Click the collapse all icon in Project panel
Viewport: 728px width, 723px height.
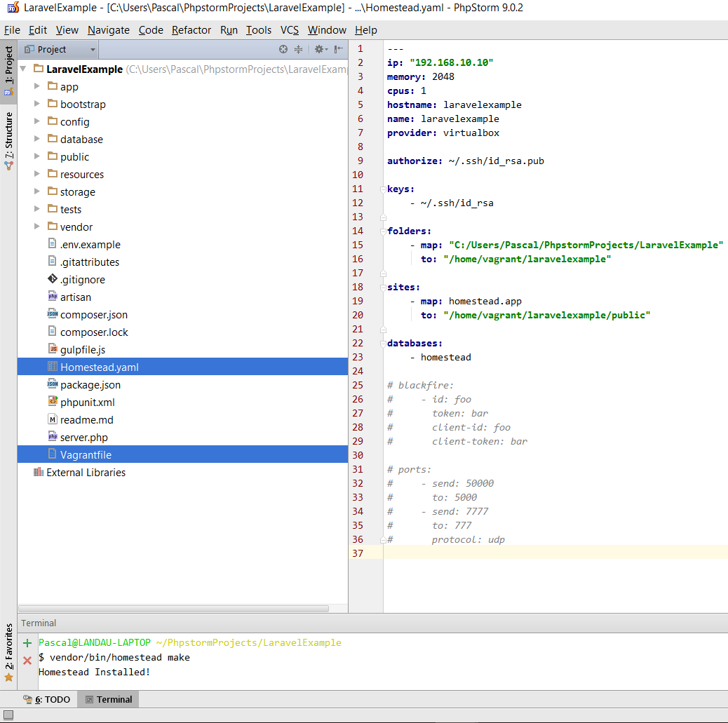(x=299, y=49)
